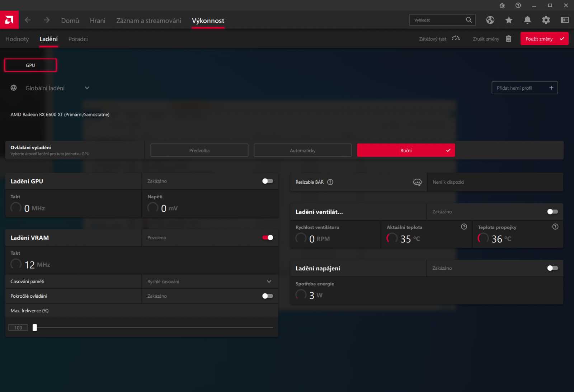The image size is (574, 392).
Task: Click the plus icon on Přidat herní profil
Action: point(551,88)
